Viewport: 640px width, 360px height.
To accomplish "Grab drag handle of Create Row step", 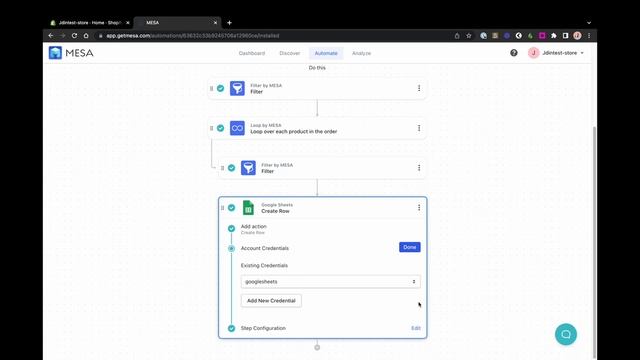I will coord(222,208).
